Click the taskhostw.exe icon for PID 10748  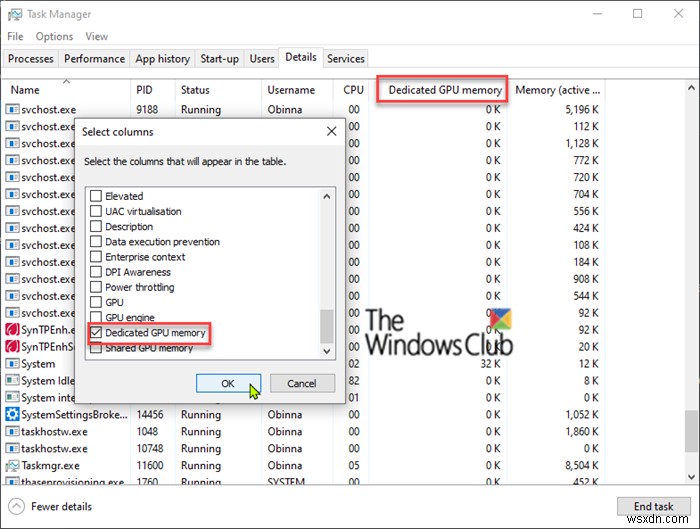click(12, 449)
